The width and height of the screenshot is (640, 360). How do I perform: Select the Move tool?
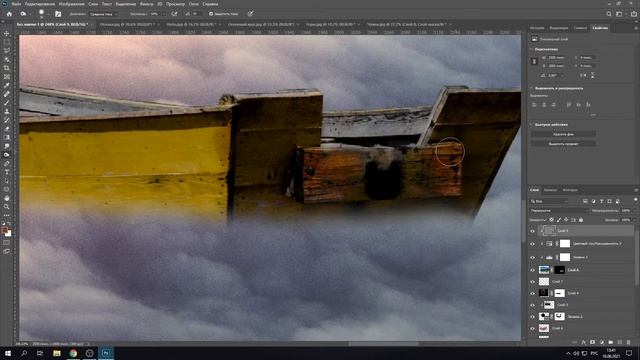point(7,33)
